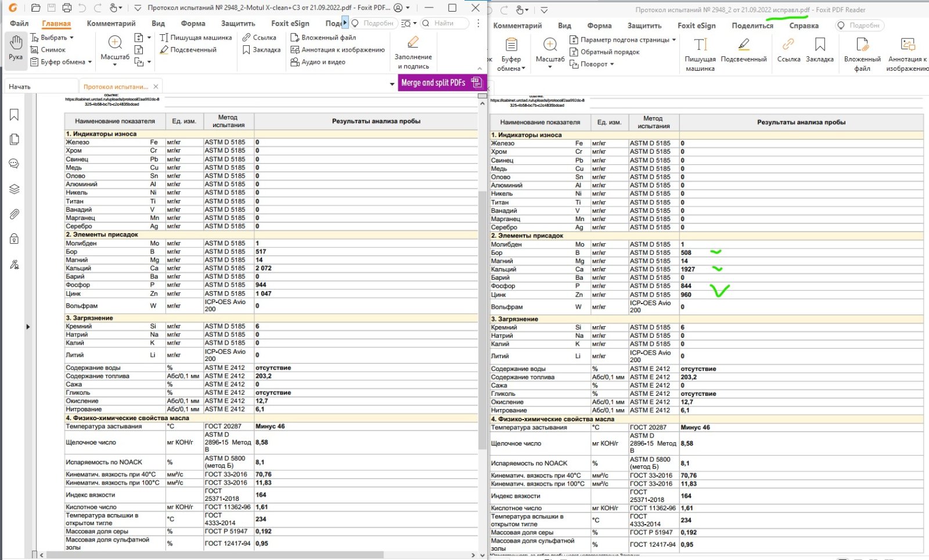Viewport: 929px width, 560px height.
Task: Add a Закладка bookmark in left window
Action: 261,50
